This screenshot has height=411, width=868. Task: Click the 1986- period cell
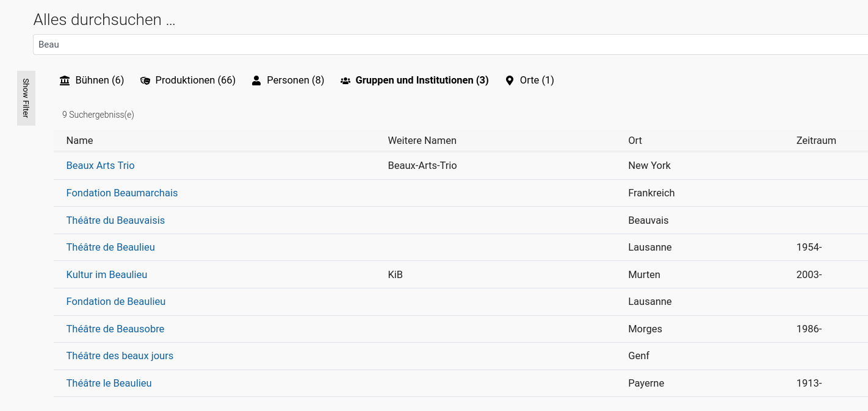(x=809, y=329)
